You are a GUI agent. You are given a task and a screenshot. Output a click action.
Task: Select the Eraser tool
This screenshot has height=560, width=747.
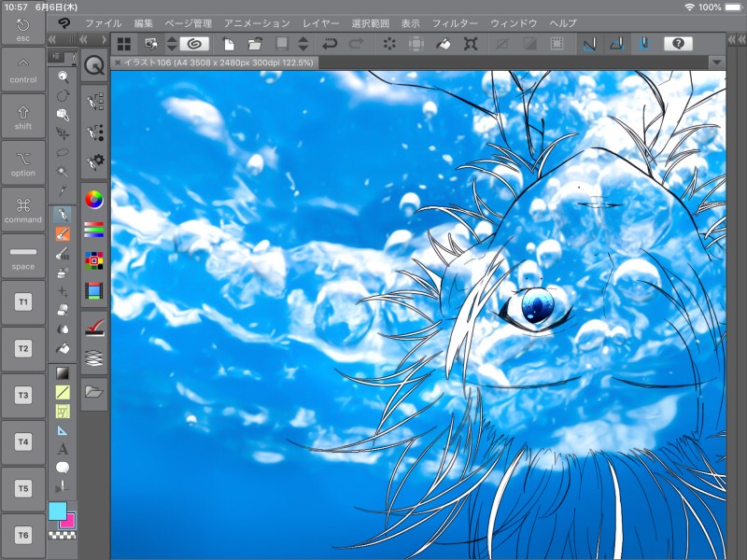coord(63,310)
